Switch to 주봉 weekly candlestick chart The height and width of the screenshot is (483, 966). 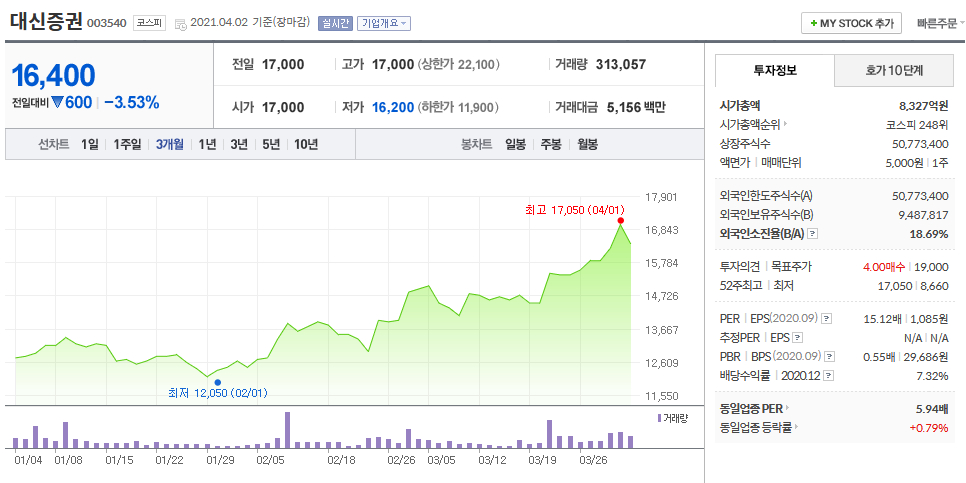click(x=551, y=145)
